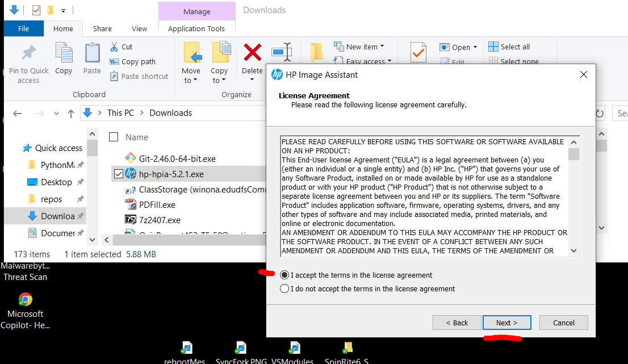Click the license text scrollbar down arrow
The width and height of the screenshot is (628, 364).
(574, 251)
